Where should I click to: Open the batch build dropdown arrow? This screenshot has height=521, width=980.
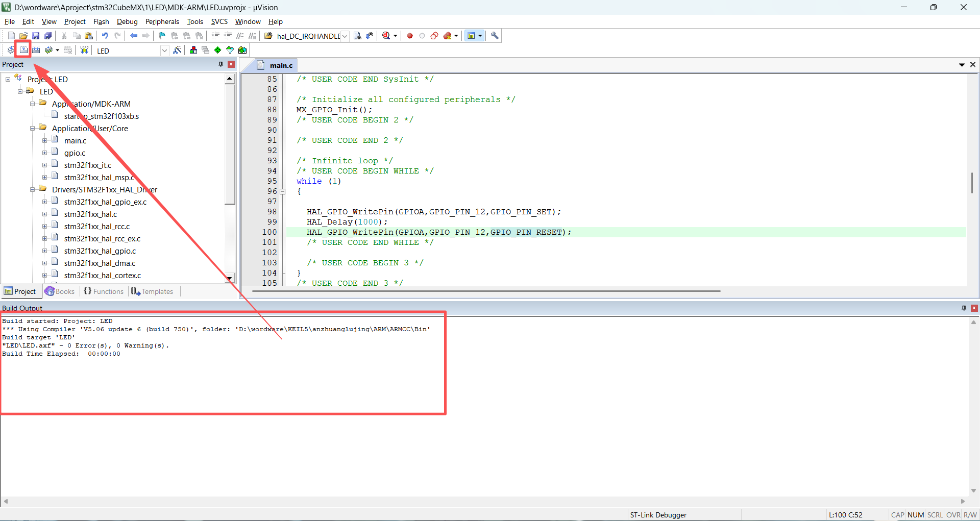[58, 50]
